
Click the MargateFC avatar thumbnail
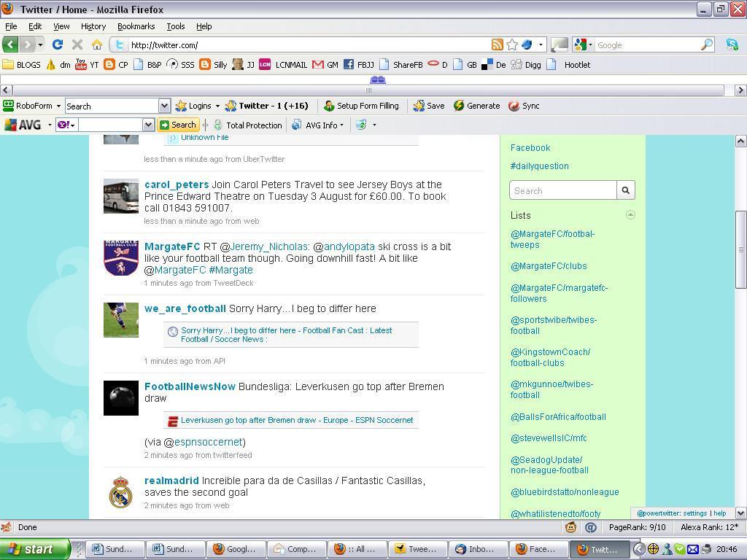(121, 258)
